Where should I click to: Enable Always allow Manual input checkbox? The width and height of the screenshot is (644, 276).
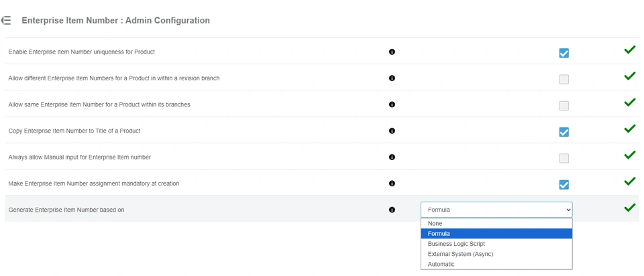point(563,158)
